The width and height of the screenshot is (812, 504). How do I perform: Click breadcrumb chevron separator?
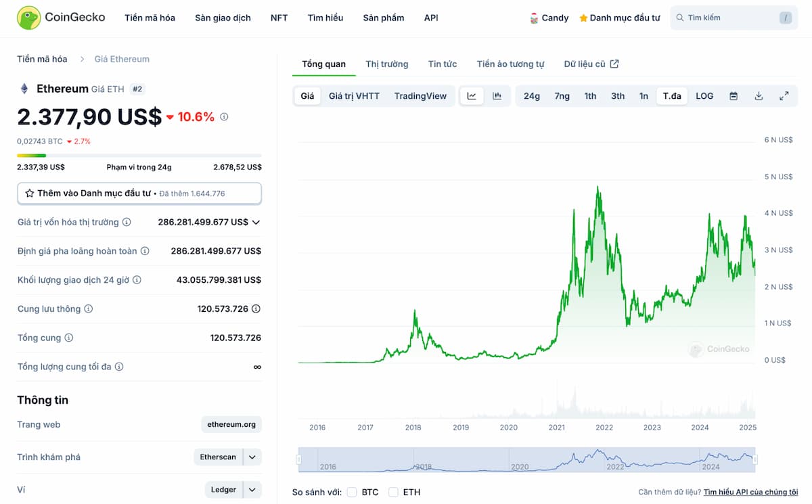click(82, 59)
